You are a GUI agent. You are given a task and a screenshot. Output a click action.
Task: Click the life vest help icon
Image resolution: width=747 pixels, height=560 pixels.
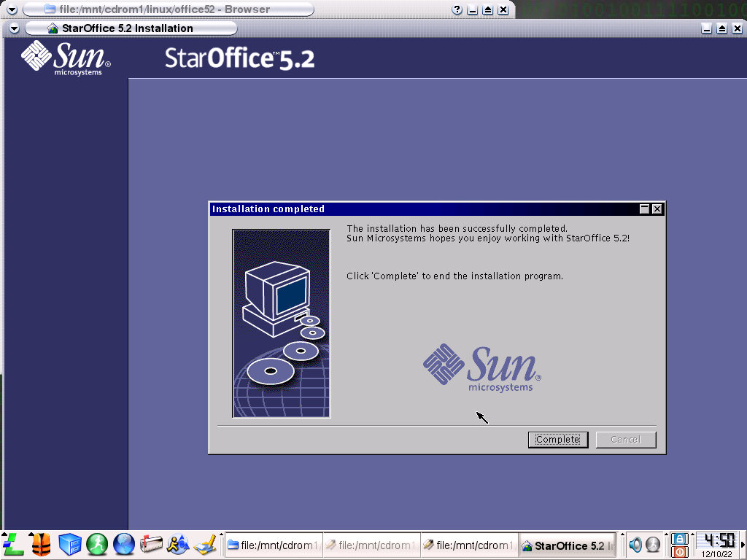(42, 544)
